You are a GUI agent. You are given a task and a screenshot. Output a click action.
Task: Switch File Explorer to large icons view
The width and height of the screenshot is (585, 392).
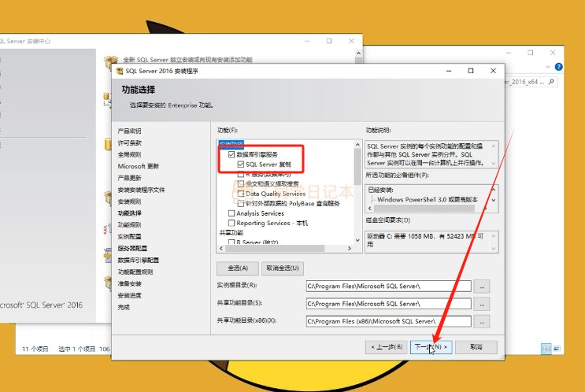557,349
